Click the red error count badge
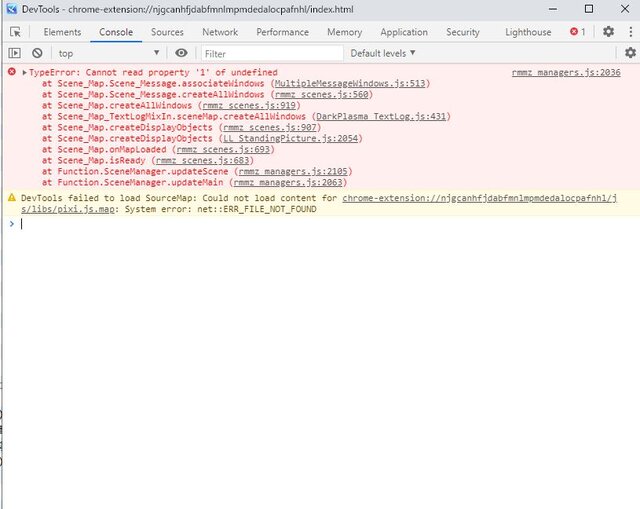 [x=578, y=31]
